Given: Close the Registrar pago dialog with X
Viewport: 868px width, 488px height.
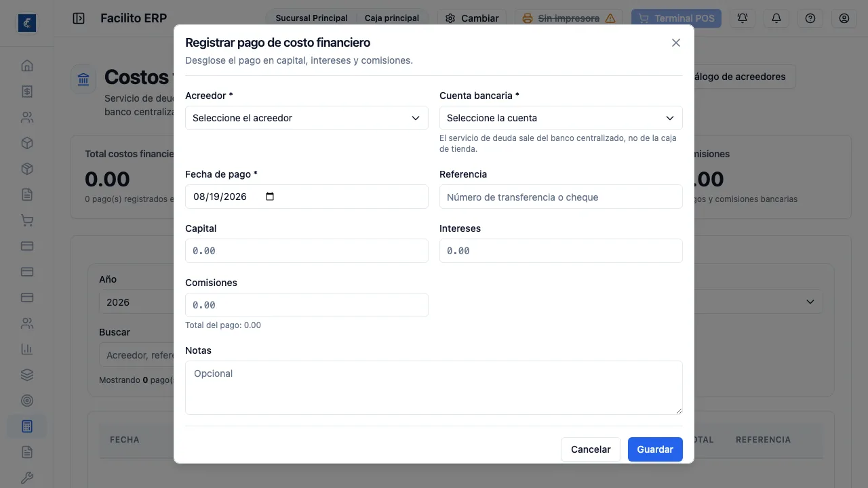Looking at the screenshot, I should [675, 43].
